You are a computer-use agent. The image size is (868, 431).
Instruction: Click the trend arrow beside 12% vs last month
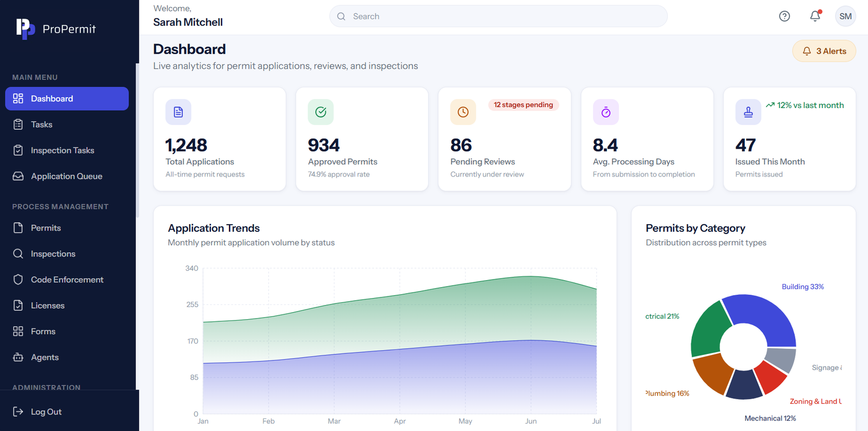pos(770,105)
